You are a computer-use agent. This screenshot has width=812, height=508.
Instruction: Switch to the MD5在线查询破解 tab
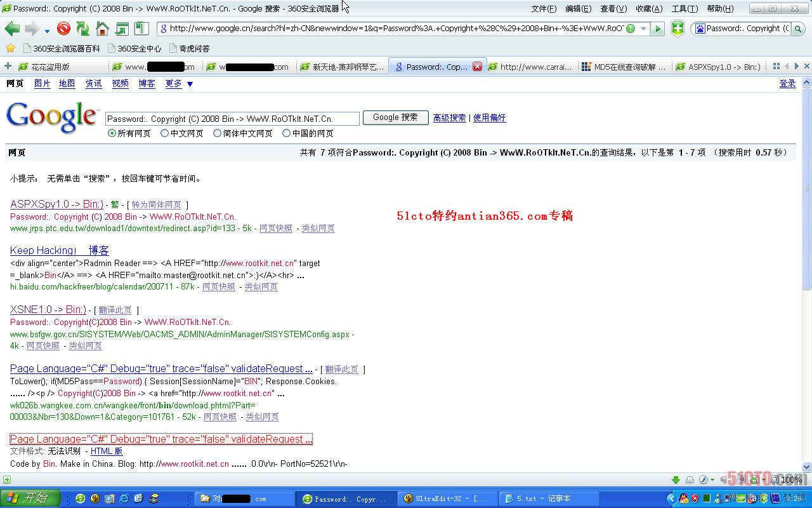click(x=625, y=67)
